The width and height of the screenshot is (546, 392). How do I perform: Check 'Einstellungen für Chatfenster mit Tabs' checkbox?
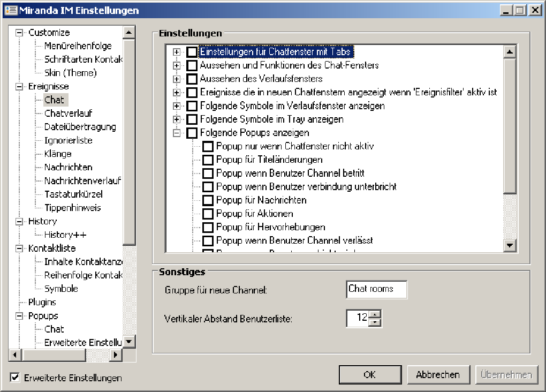pyautogui.click(x=192, y=52)
